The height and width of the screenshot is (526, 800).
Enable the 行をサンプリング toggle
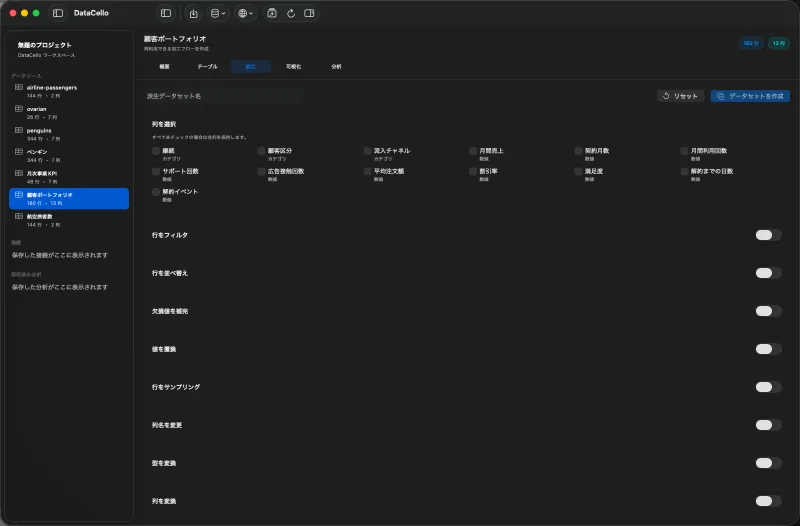coord(768,387)
